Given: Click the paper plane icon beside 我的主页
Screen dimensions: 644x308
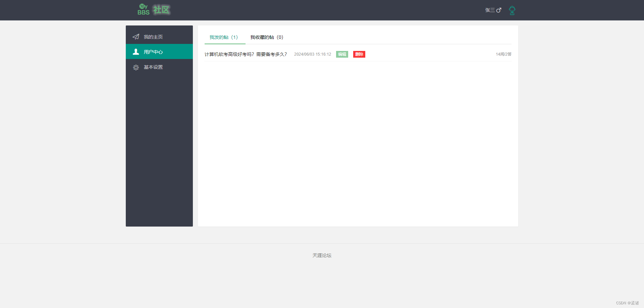Looking at the screenshot, I should pos(136,37).
